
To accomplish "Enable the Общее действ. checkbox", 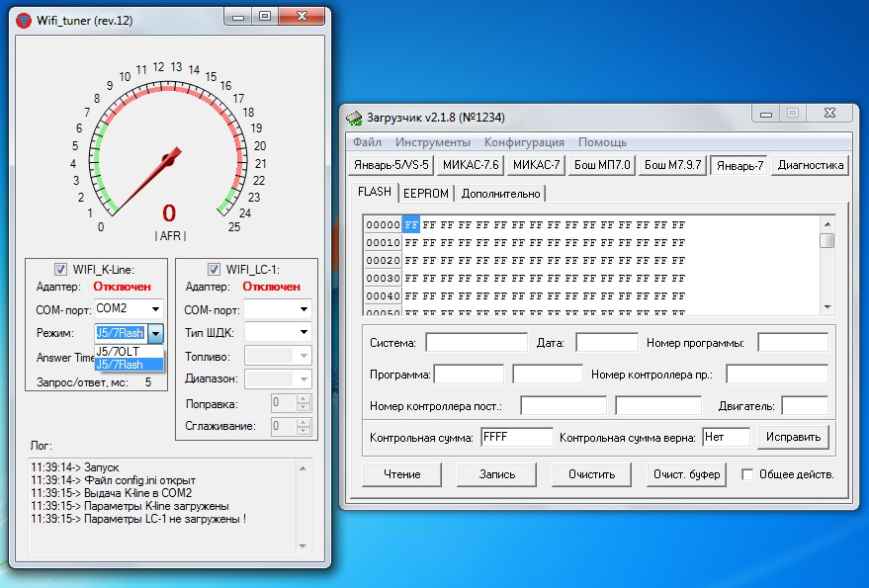I will coord(747,474).
